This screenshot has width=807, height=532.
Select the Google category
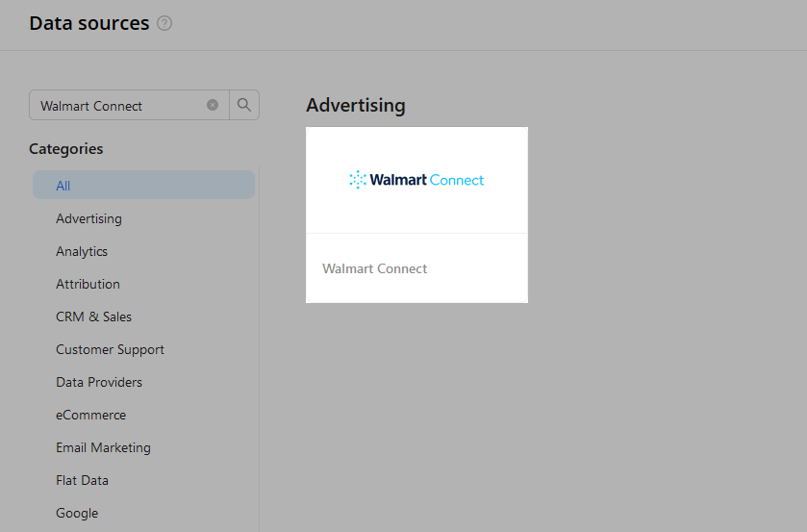point(77,513)
